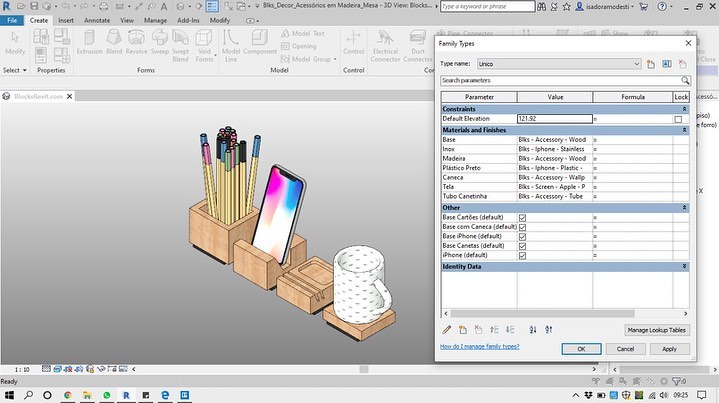Viewport: 719px width, 403px height.
Task: Open WhatsApp from the Windows taskbar
Action: point(107,395)
